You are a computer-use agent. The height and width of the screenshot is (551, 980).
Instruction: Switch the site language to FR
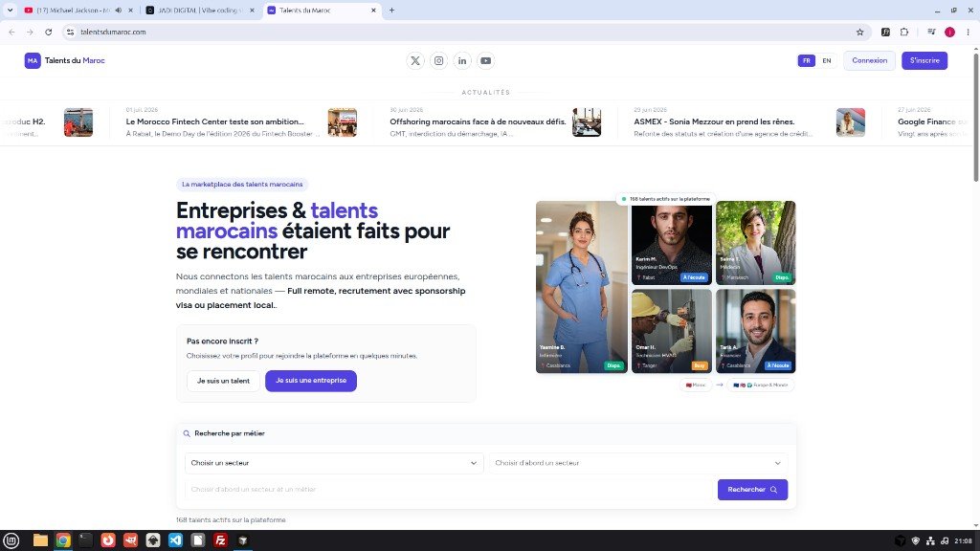[806, 60]
